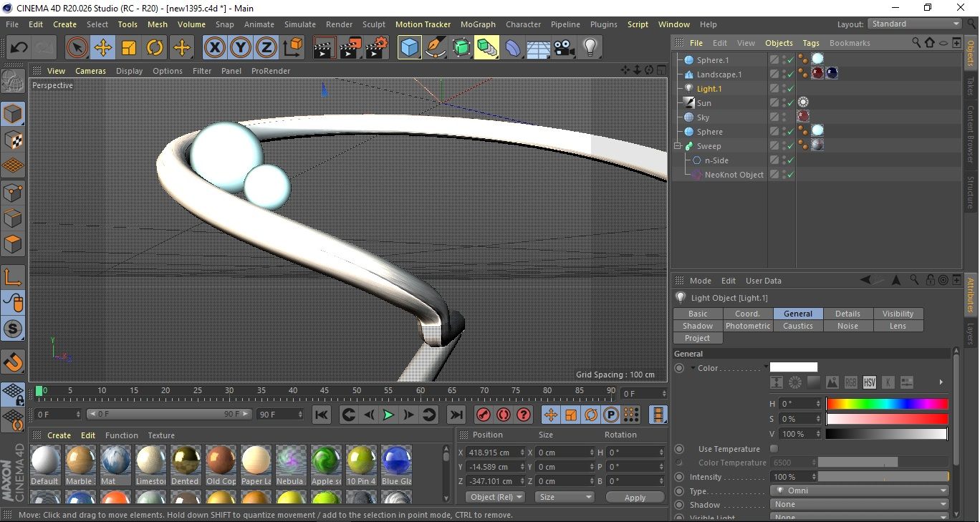Switch the coordinate system icon
The height and width of the screenshot is (522, 980).
coord(292,48)
